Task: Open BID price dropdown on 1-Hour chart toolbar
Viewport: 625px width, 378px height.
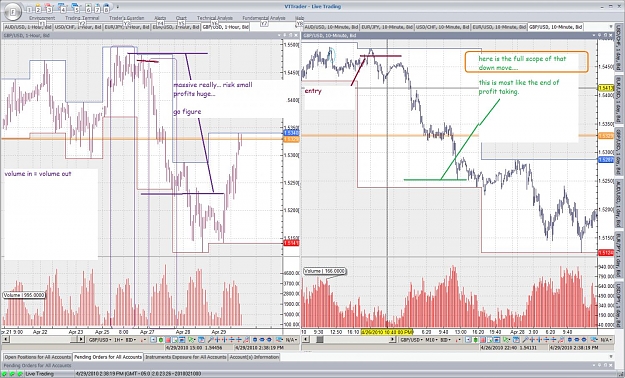Action: coord(131,340)
